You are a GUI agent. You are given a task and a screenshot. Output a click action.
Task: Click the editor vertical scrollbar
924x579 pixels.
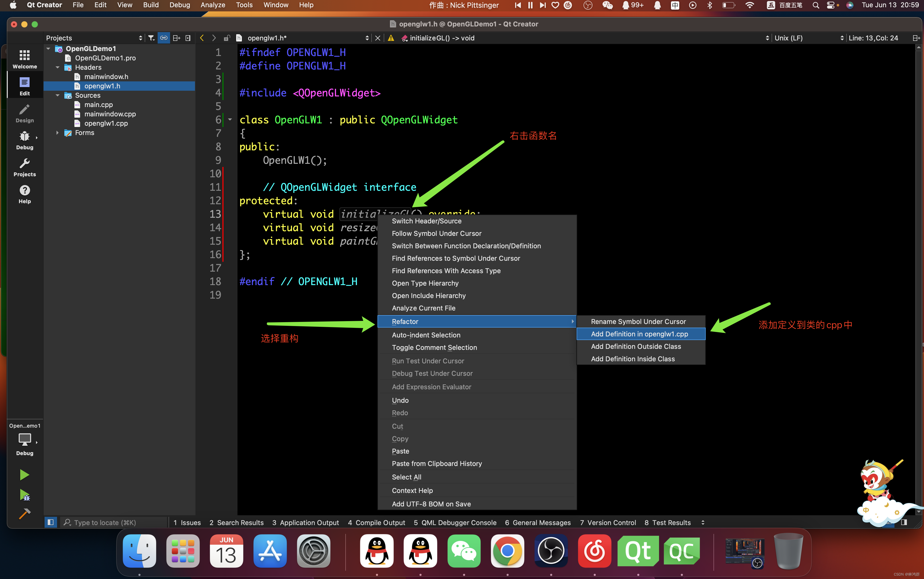[x=918, y=268]
